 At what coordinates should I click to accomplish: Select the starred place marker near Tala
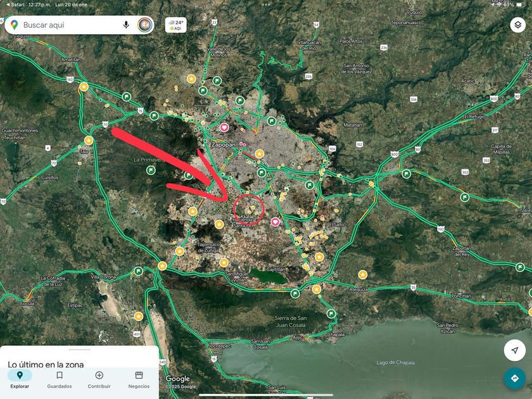coord(89,140)
